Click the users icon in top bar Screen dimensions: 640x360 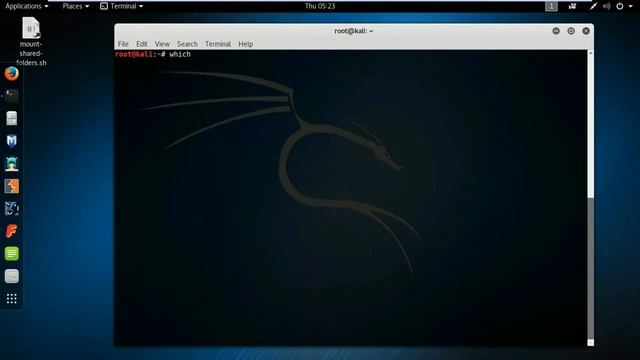click(x=572, y=6)
